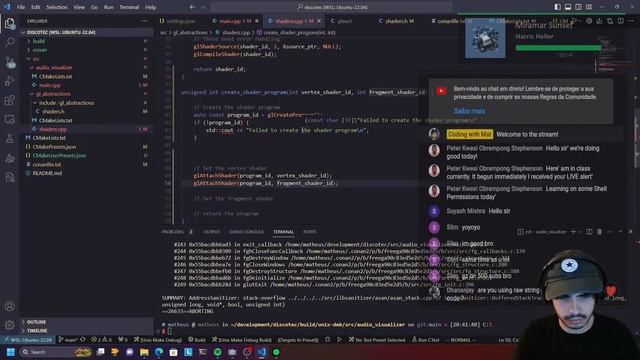The width and height of the screenshot is (640, 360).
Task: Click Build button in status bar
Action: (x=197, y=340)
